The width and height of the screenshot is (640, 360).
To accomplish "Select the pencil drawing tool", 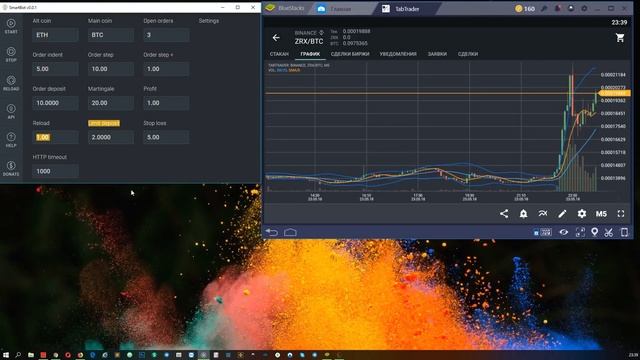I will point(562,213).
